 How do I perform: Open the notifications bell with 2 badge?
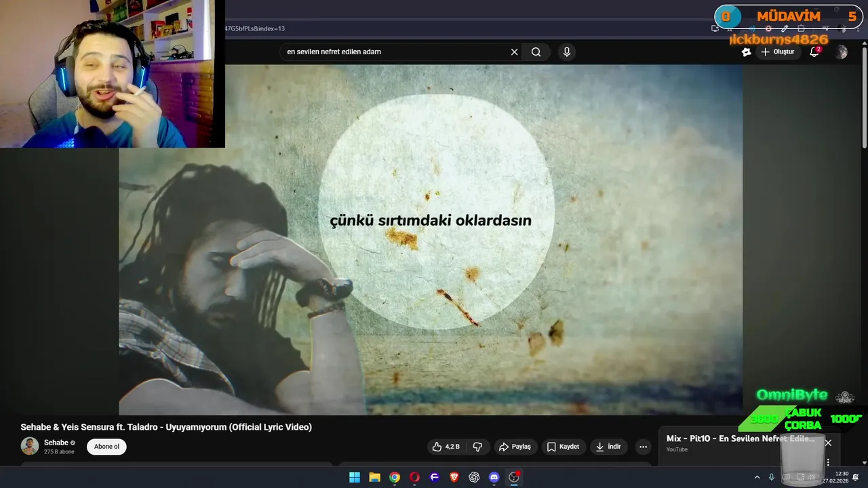pos(815,52)
